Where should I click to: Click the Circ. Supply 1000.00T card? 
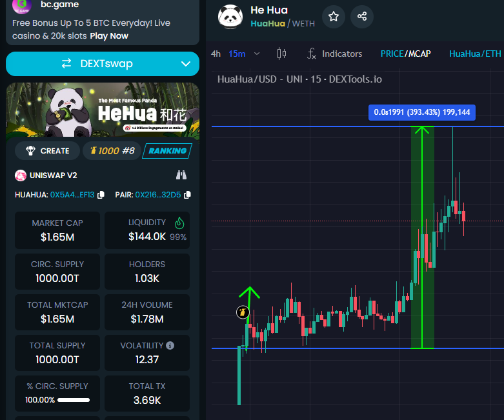pyautogui.click(x=57, y=271)
